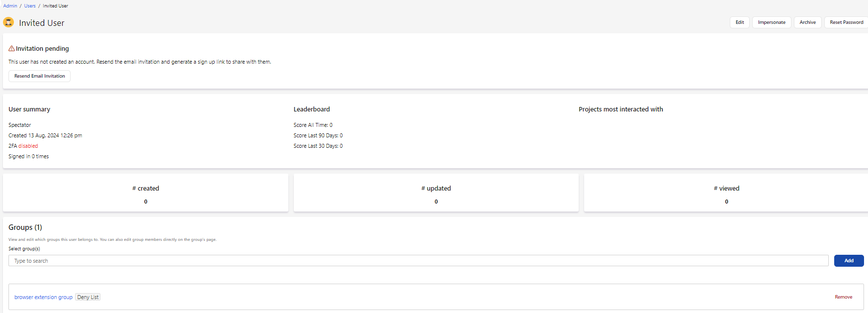The height and width of the screenshot is (313, 868).
Task: Archive the invited user
Action: point(807,22)
